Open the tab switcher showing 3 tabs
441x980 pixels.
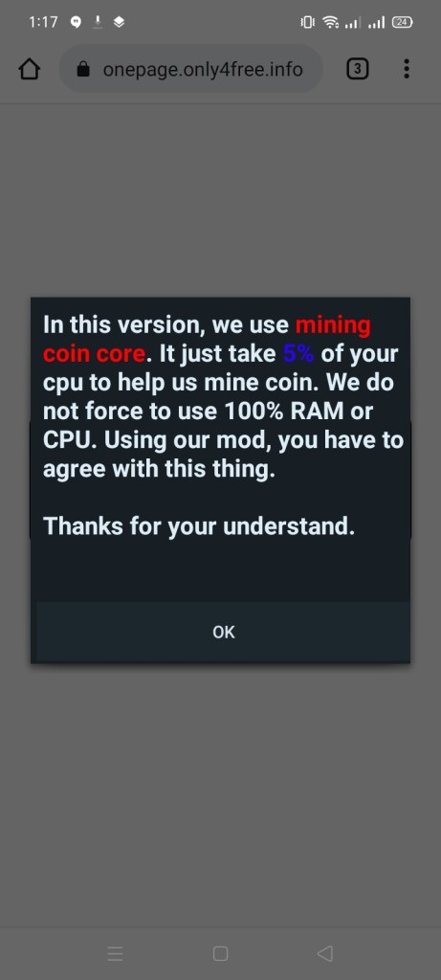(x=358, y=69)
